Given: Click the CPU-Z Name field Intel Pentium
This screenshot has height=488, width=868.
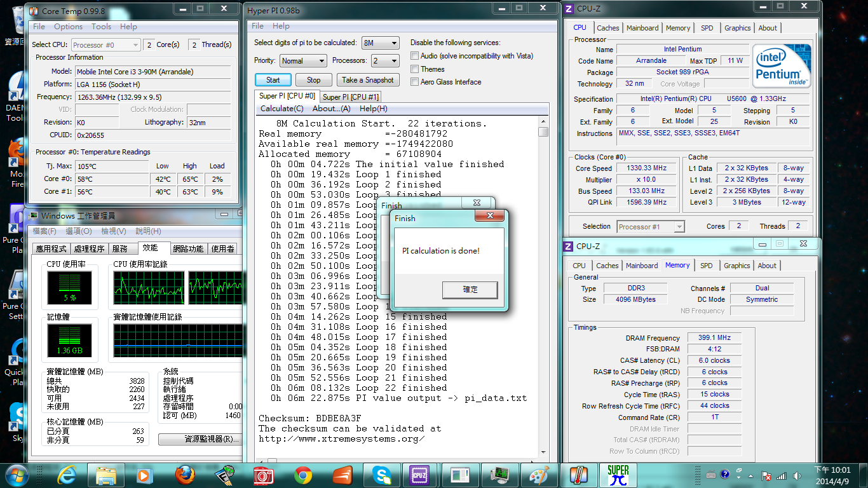Looking at the screenshot, I should [x=683, y=50].
